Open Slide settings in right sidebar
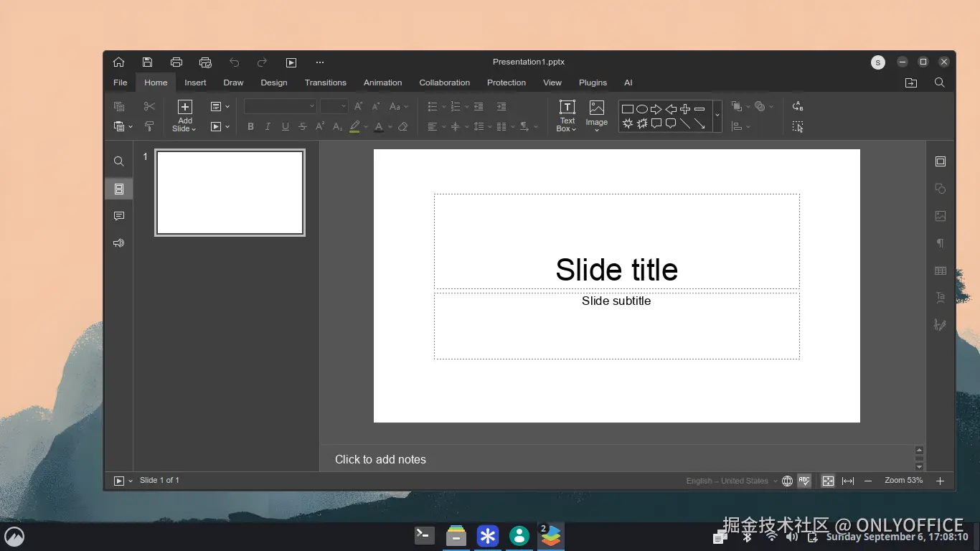 (x=941, y=161)
